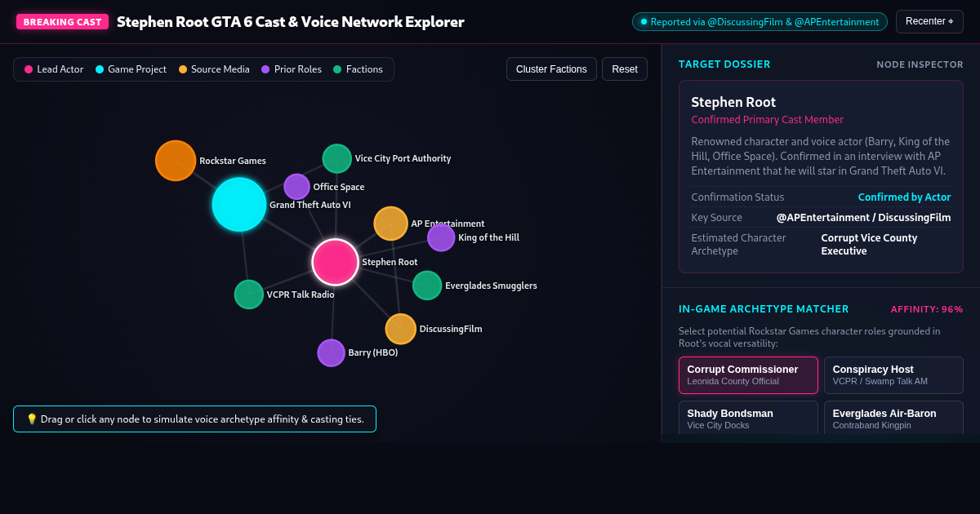The image size is (980, 514).
Task: Click the page title heading
Action: click(290, 22)
